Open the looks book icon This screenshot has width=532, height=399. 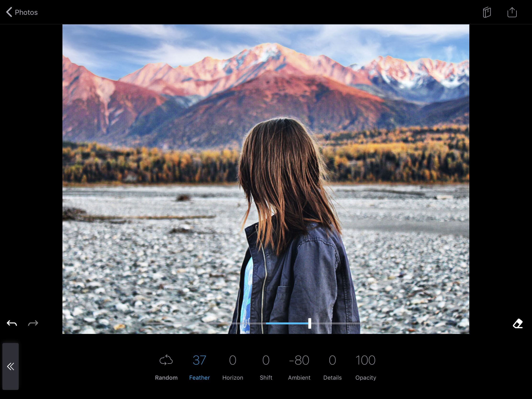click(487, 12)
